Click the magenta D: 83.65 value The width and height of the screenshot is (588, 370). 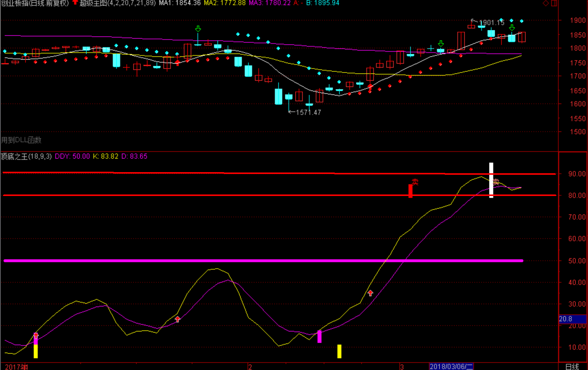(135, 156)
